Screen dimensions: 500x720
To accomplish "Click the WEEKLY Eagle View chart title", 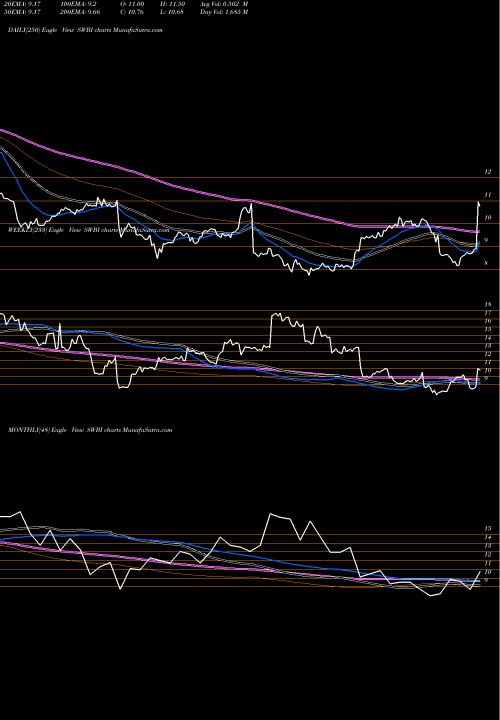I will [89, 230].
